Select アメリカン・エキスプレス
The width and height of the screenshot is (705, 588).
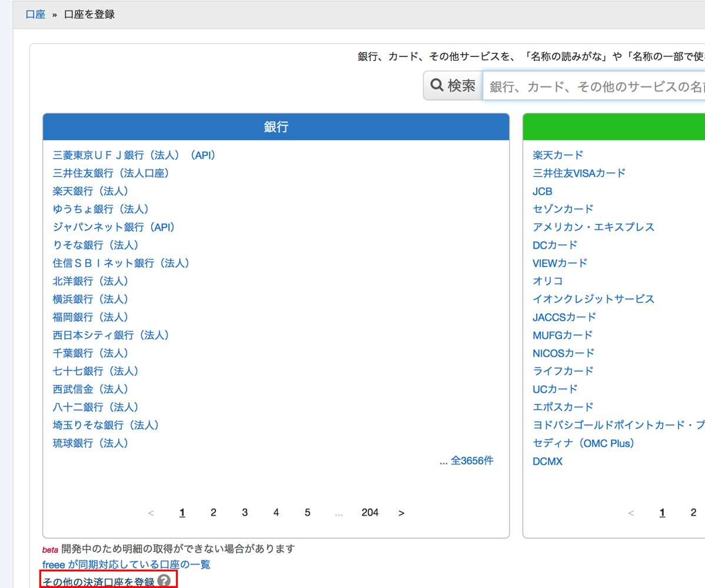[x=594, y=227]
